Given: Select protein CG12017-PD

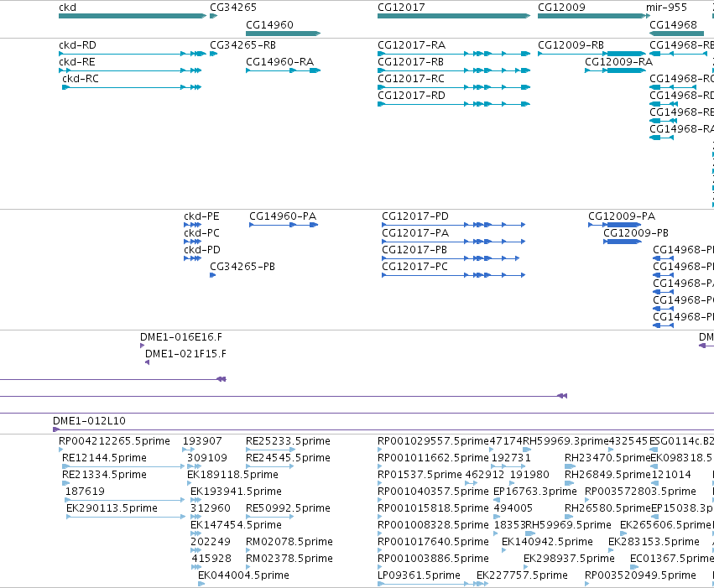Looking at the screenshot, I should pos(415,216).
